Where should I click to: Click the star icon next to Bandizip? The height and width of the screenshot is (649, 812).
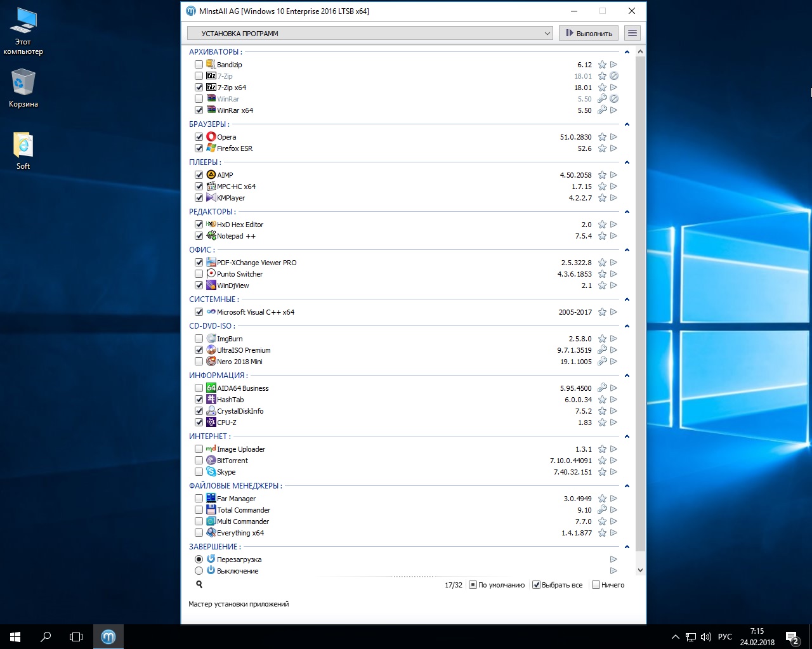pos(602,65)
